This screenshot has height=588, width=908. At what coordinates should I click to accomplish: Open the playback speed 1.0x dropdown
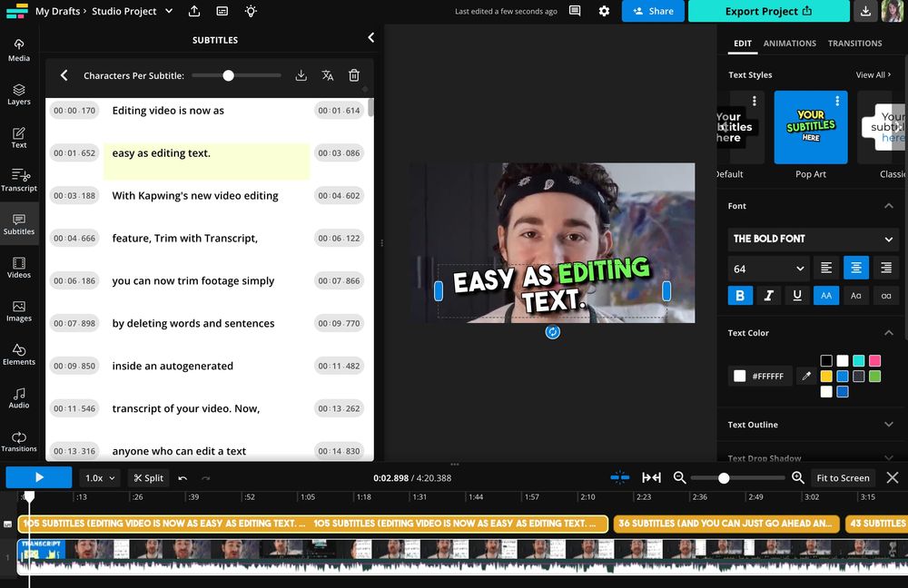(x=99, y=477)
